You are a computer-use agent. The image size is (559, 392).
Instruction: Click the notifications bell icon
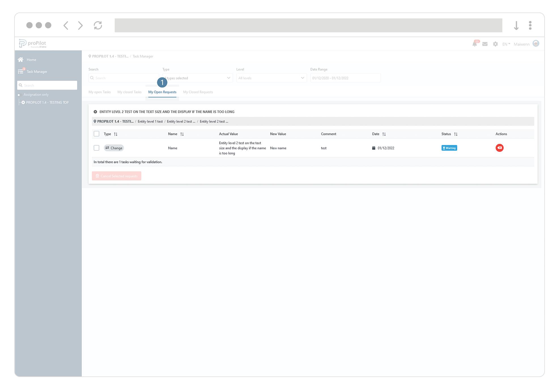click(x=475, y=44)
